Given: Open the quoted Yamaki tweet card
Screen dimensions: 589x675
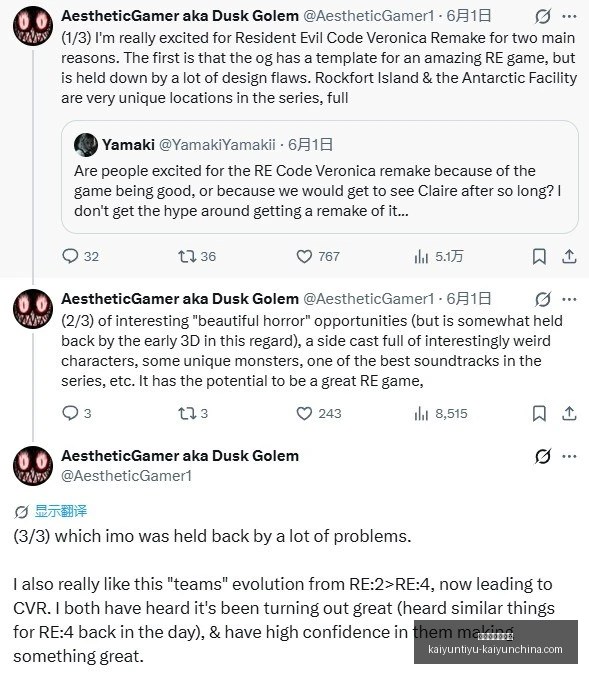Looking at the screenshot, I should [319, 177].
